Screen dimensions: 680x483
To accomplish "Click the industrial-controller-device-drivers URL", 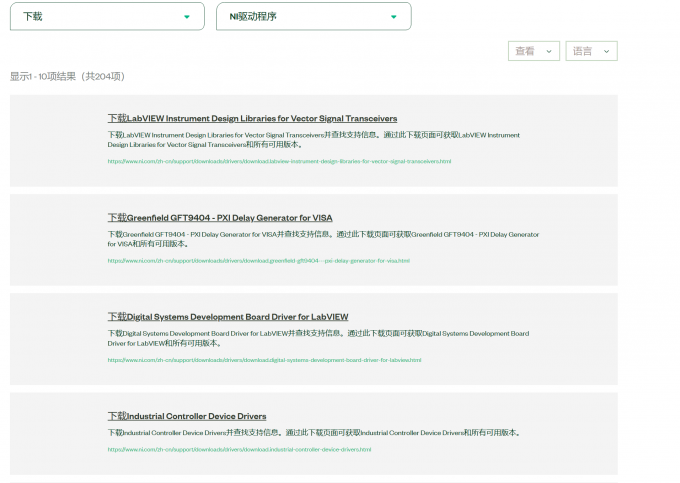I will click(x=239, y=450).
